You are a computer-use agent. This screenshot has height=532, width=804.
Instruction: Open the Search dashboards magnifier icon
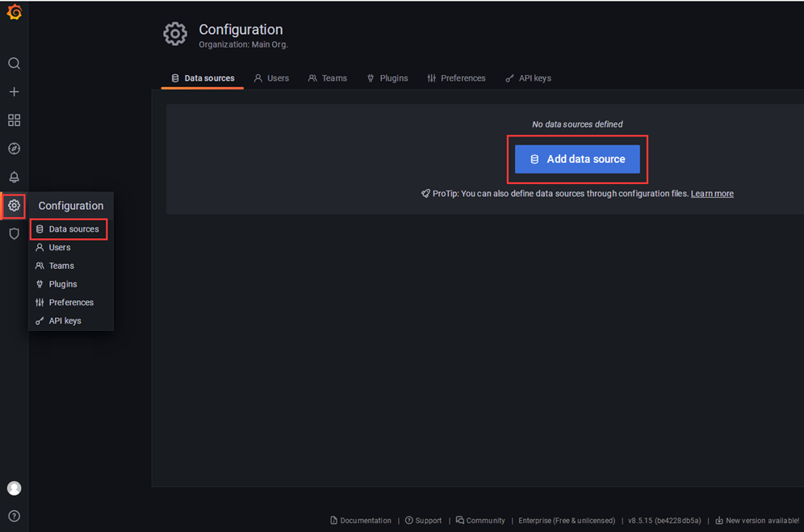tap(15, 64)
